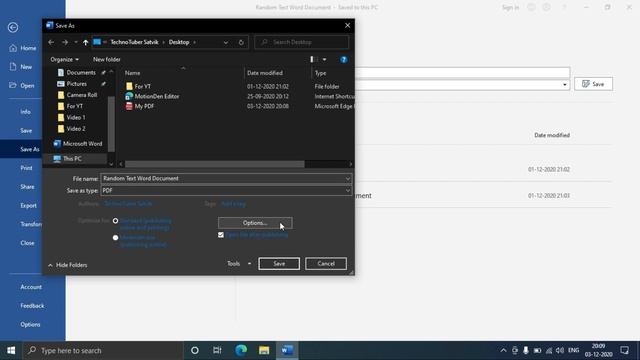Open view options dropdown arrow
640x360 pixels.
pos(324,60)
